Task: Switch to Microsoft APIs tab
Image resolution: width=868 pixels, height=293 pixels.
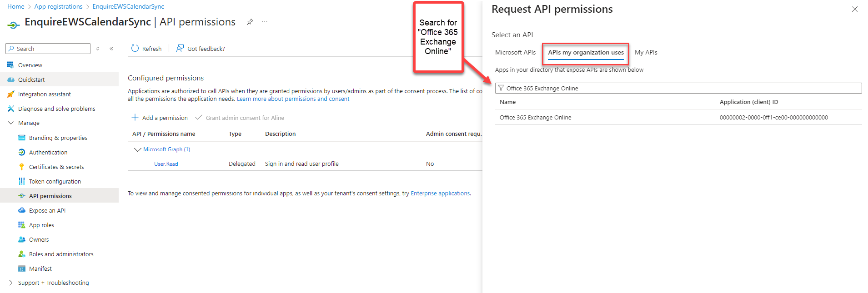Action: [515, 52]
